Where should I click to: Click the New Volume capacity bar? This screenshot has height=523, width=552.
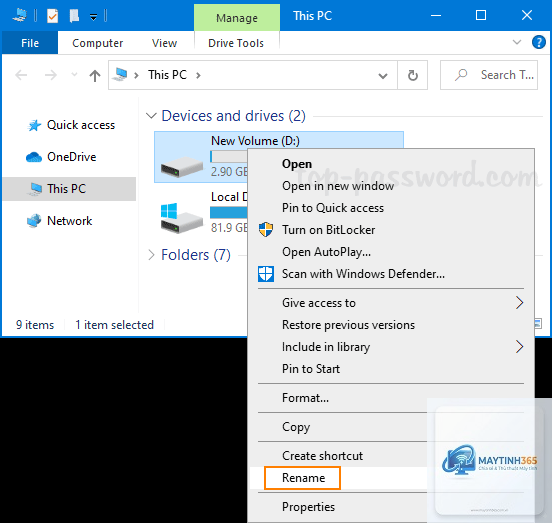point(229,156)
